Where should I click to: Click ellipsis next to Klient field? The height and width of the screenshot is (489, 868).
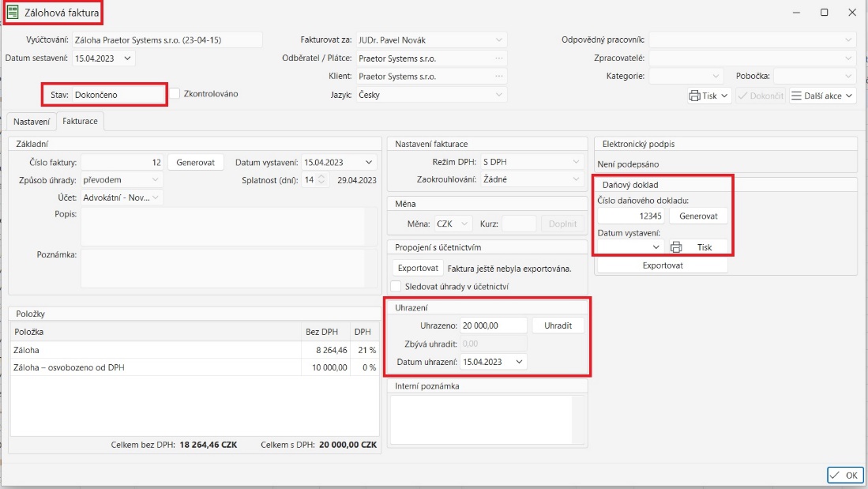pos(498,77)
